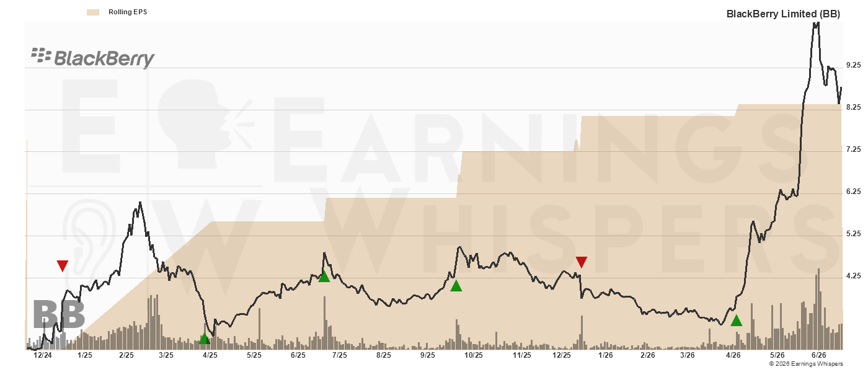Viewport: 868px width, 372px height.
Task: Click the 7.25 price axis label
Action: tap(854, 149)
